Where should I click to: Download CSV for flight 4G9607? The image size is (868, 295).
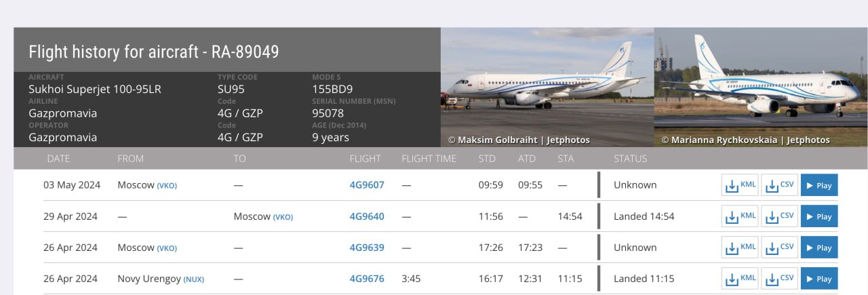pyautogui.click(x=779, y=185)
